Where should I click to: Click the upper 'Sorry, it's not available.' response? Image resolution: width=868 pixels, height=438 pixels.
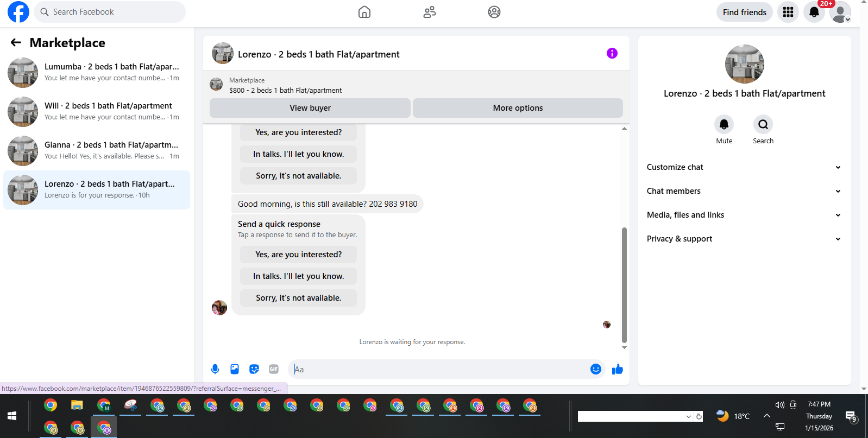[x=299, y=176]
